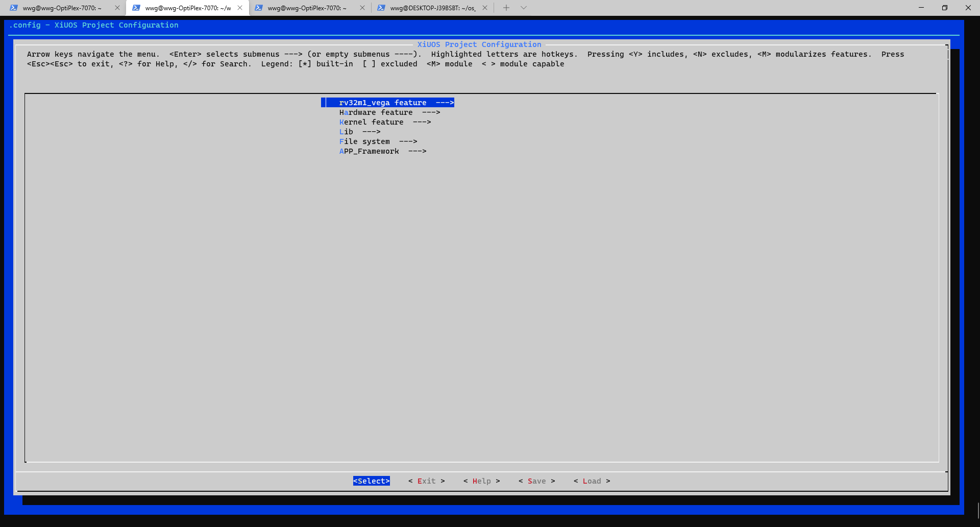Click the 'Arrow keys navigate the menu.' text

point(93,54)
